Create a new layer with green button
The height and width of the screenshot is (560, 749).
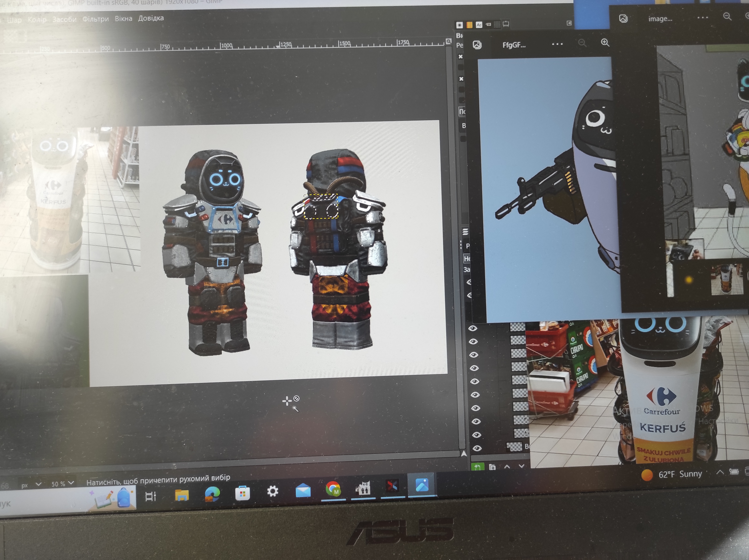pos(477,467)
